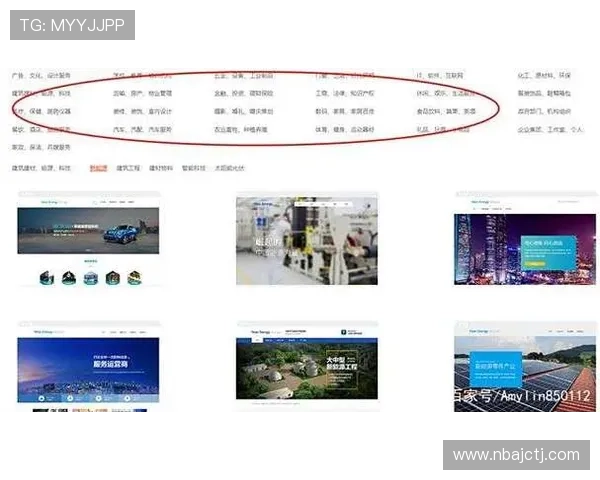Switch to the 智能科技 sub-tab
The height and width of the screenshot is (480, 600).
194,168
